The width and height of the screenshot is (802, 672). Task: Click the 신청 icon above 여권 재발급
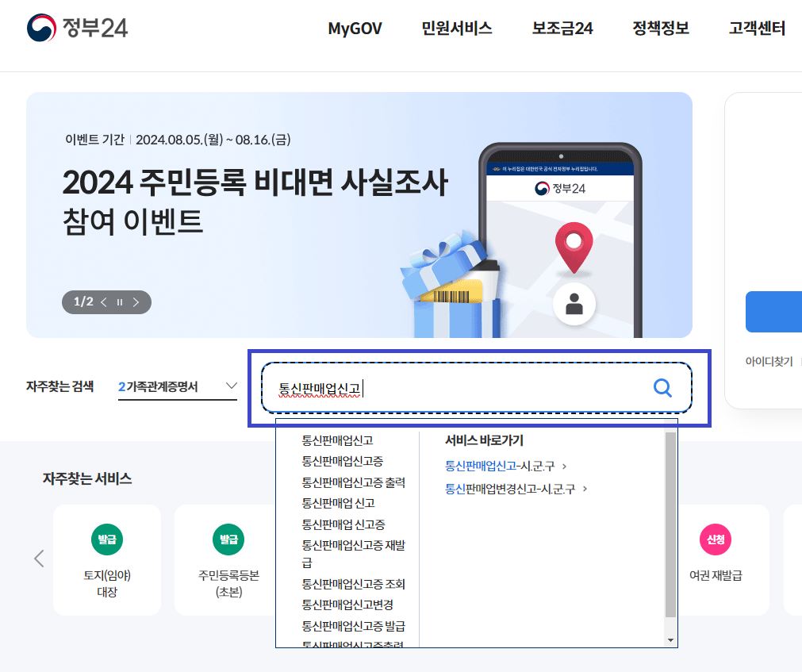pos(716,540)
